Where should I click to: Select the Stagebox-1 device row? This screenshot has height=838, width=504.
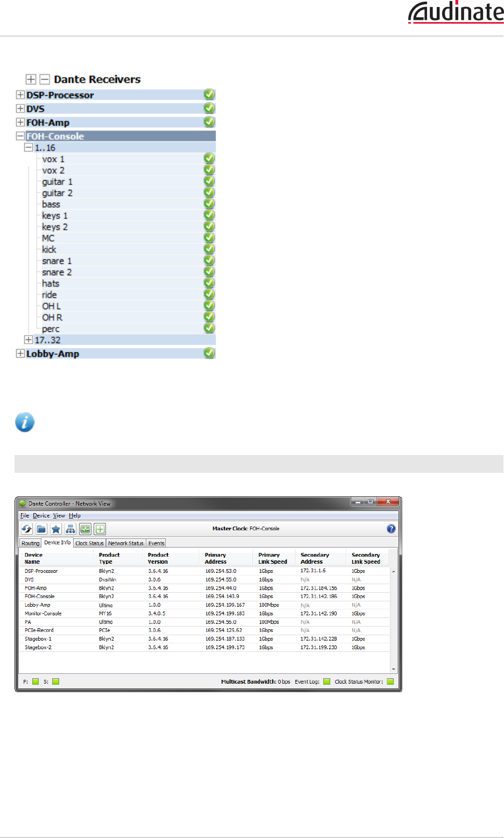(x=204, y=639)
